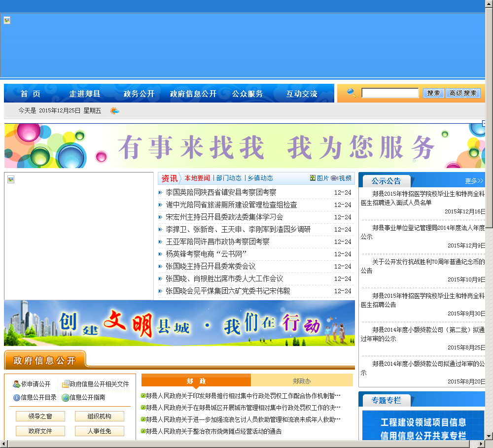Open news 李捍卫、张新奇、王天申、李刚军到渣园乡调研
493x448 pixels.
[238, 229]
